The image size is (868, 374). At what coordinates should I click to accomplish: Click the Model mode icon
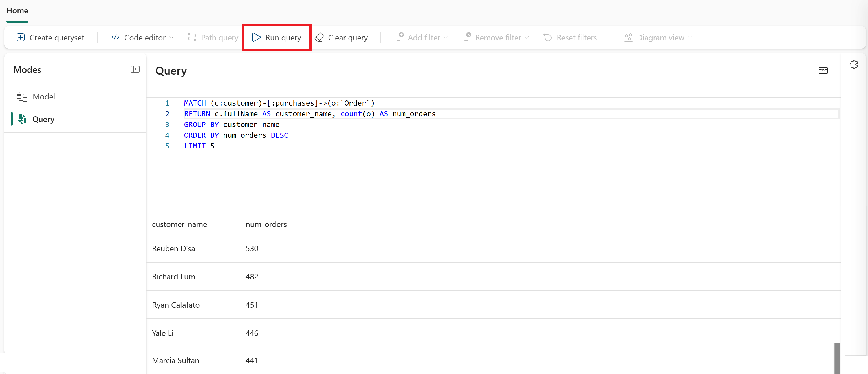pyautogui.click(x=22, y=97)
